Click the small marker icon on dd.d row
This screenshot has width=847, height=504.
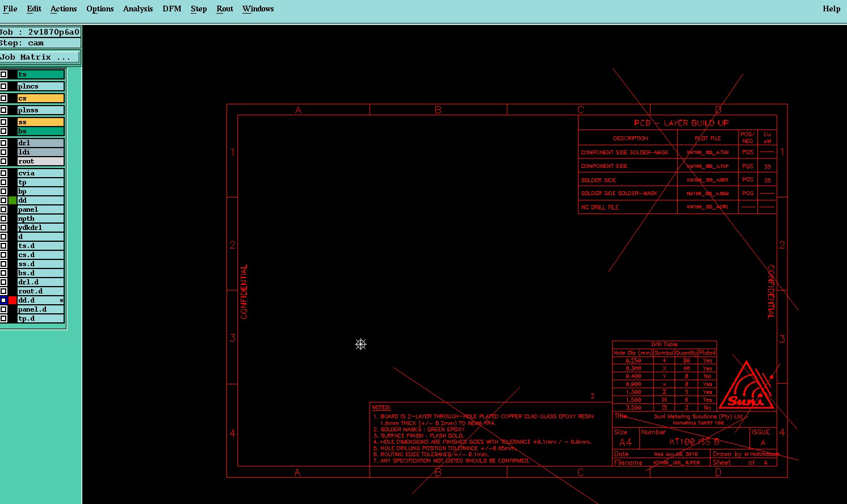click(61, 300)
